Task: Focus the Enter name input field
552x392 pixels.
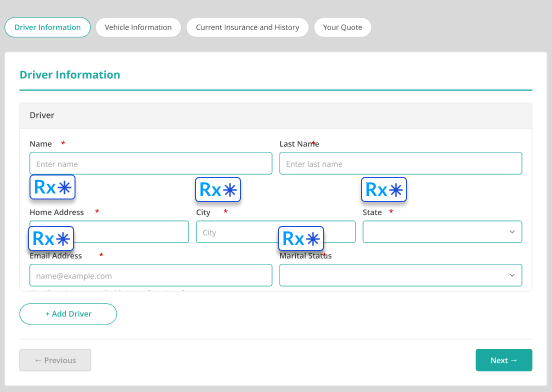Action: tap(151, 163)
